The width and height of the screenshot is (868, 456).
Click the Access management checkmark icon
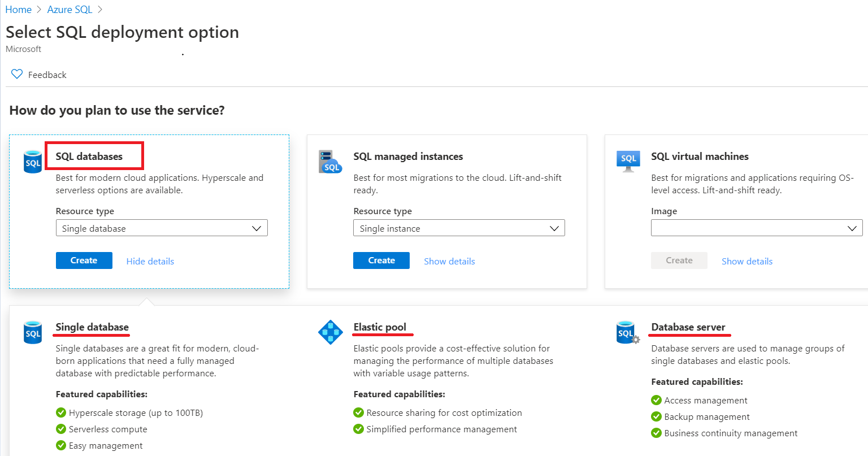(656, 400)
